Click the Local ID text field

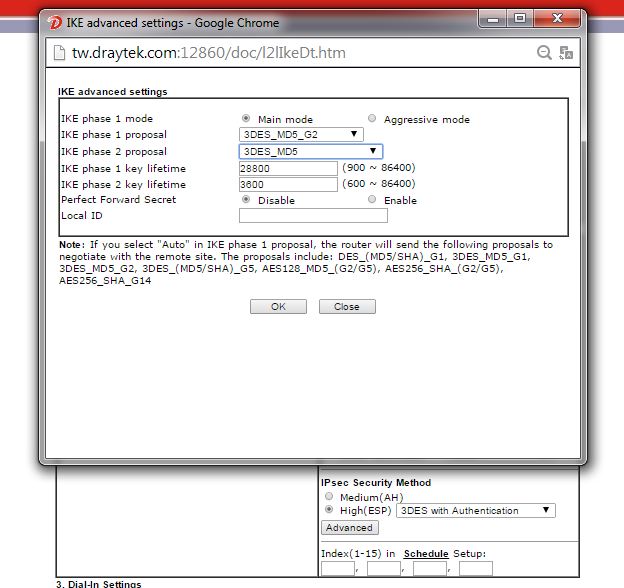point(312,216)
